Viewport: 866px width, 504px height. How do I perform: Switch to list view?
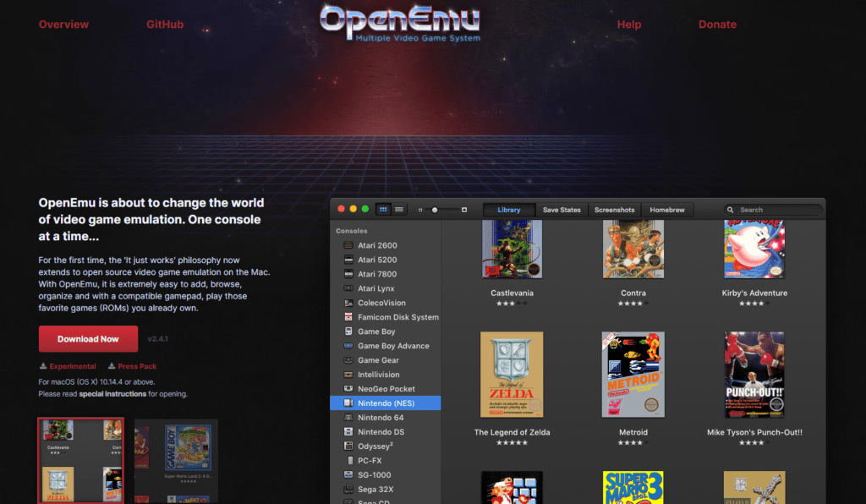pyautogui.click(x=399, y=210)
